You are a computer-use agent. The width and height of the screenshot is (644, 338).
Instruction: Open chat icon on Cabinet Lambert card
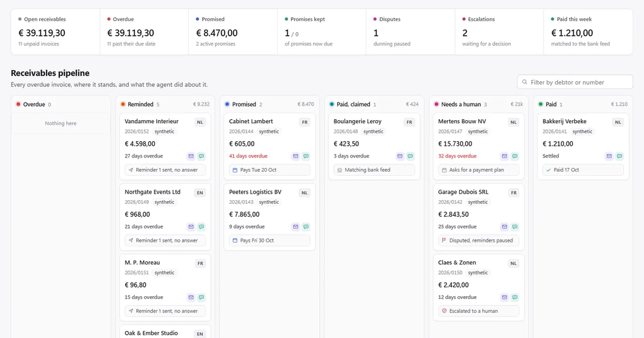pyautogui.click(x=306, y=156)
